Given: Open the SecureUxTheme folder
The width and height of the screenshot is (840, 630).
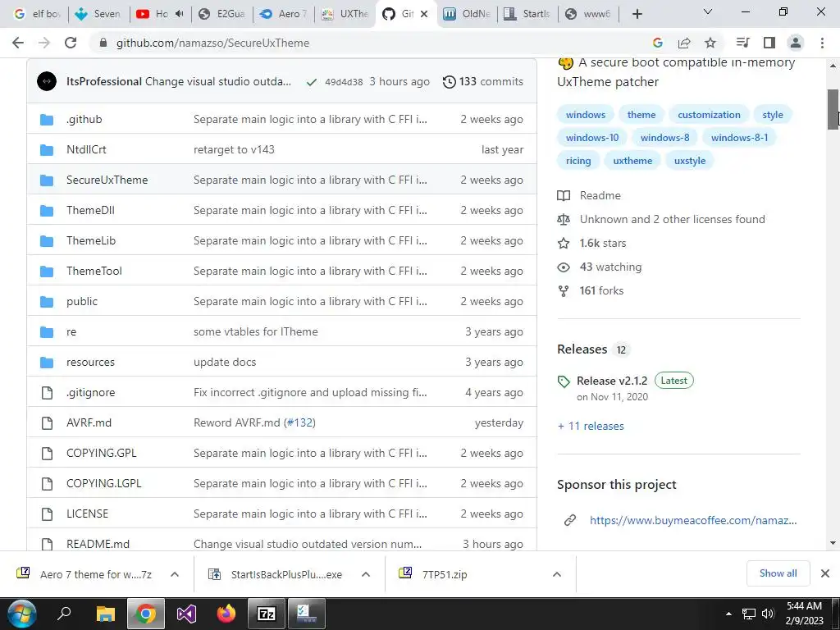Looking at the screenshot, I should pos(107,180).
